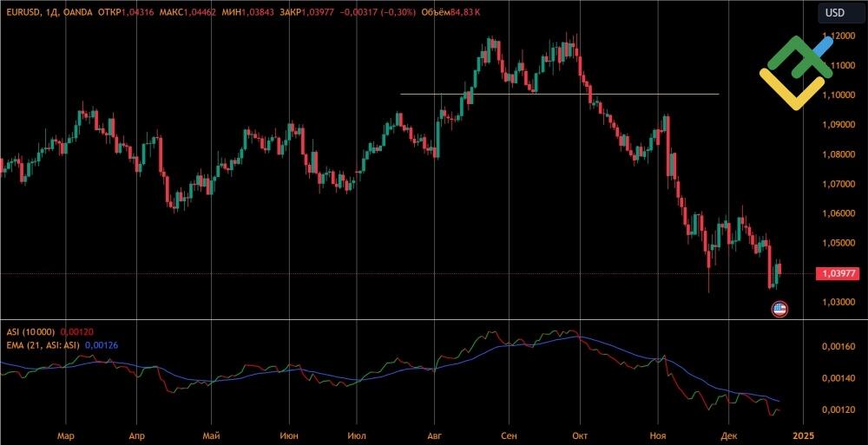Click the current price label 1,03977
Viewport: 868px width, 445px height.
click(x=836, y=273)
